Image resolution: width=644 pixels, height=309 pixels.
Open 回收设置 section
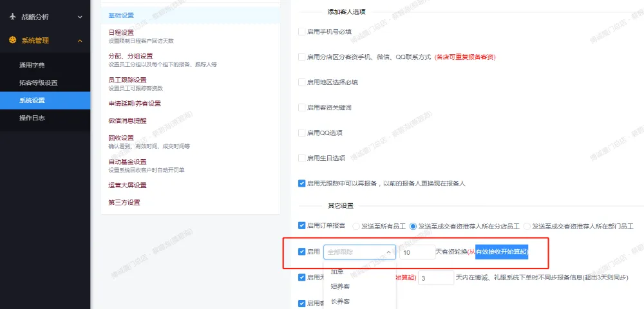click(122, 138)
